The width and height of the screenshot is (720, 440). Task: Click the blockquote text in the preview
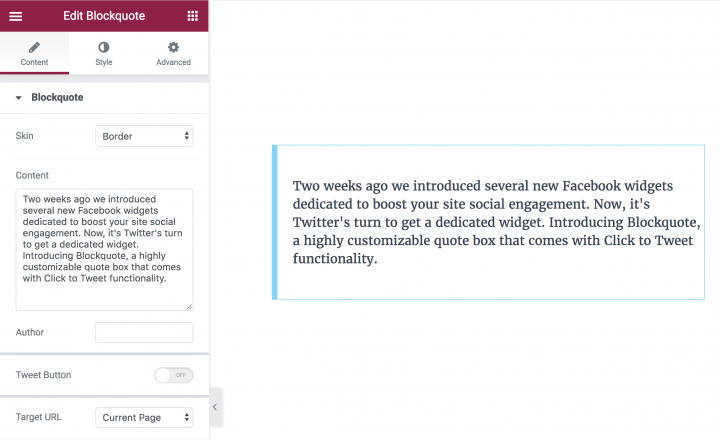pyautogui.click(x=496, y=222)
